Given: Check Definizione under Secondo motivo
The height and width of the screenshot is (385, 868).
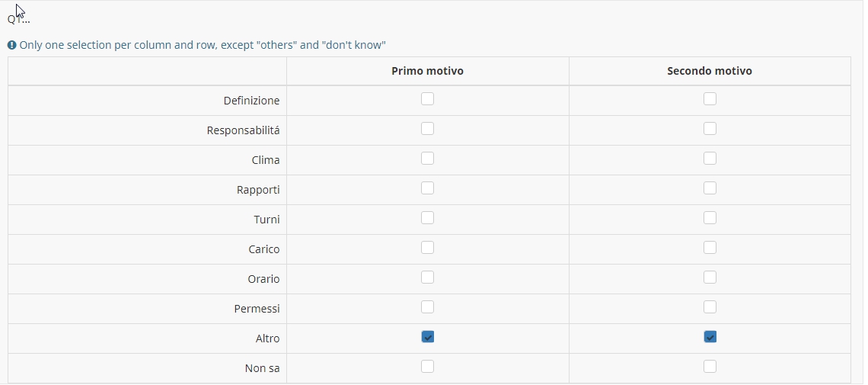Looking at the screenshot, I should [x=710, y=98].
